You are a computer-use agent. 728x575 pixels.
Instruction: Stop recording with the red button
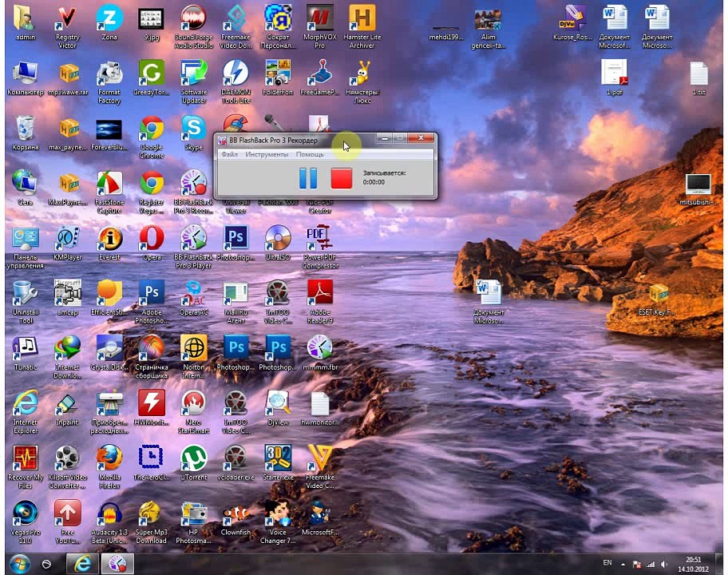(x=342, y=178)
